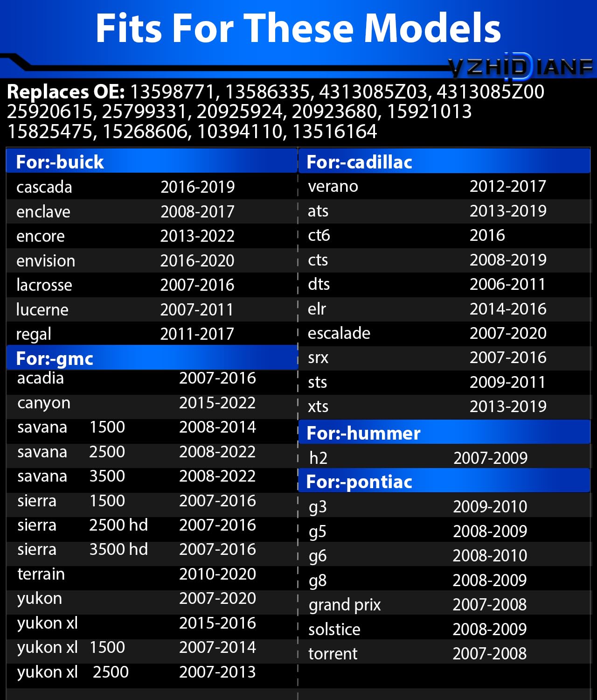597x700 pixels.
Task: Click "2014-2016" in the elr row
Action: point(508,309)
